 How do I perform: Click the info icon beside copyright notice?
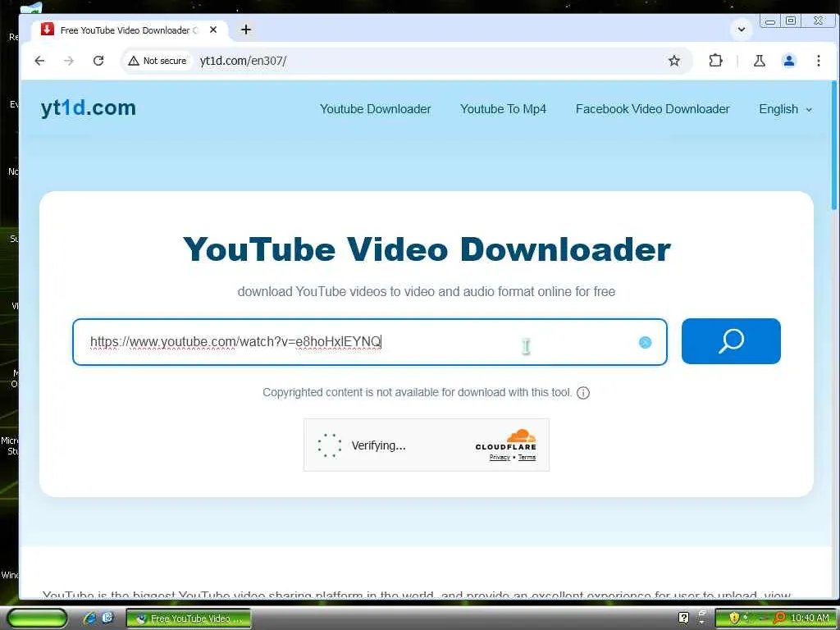point(583,393)
